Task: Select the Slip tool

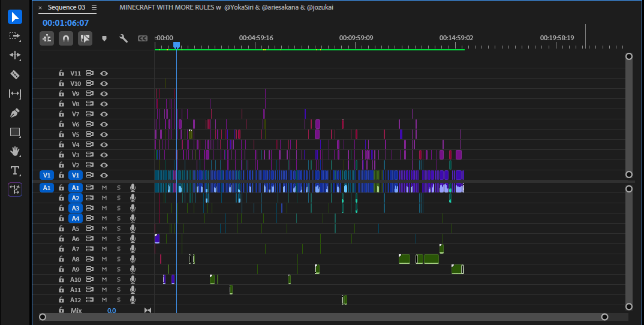Action: click(15, 94)
